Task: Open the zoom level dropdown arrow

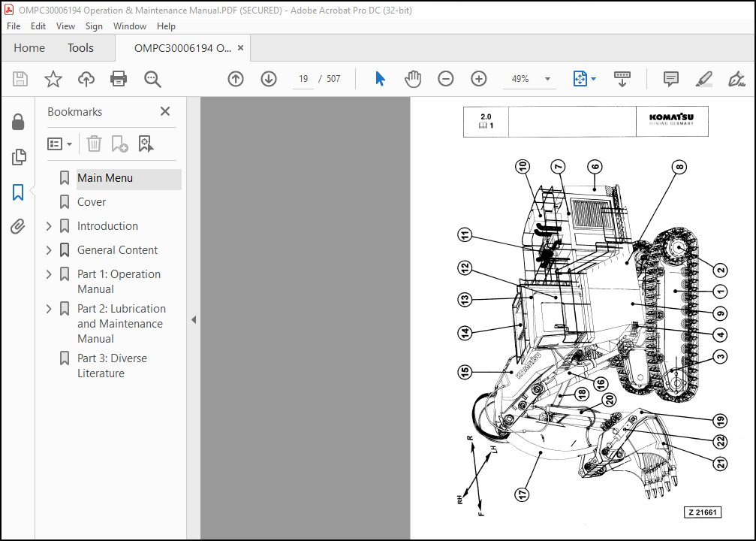Action: click(x=547, y=79)
